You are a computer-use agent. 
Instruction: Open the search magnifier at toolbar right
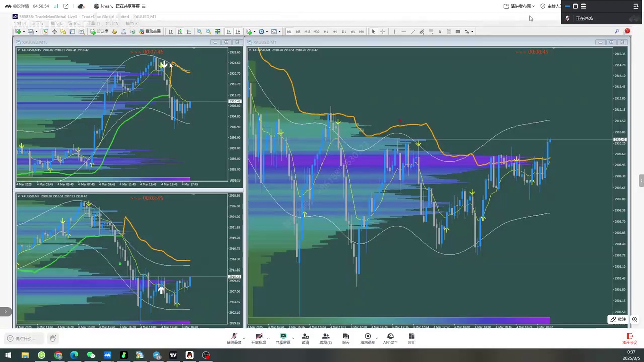[x=617, y=31]
